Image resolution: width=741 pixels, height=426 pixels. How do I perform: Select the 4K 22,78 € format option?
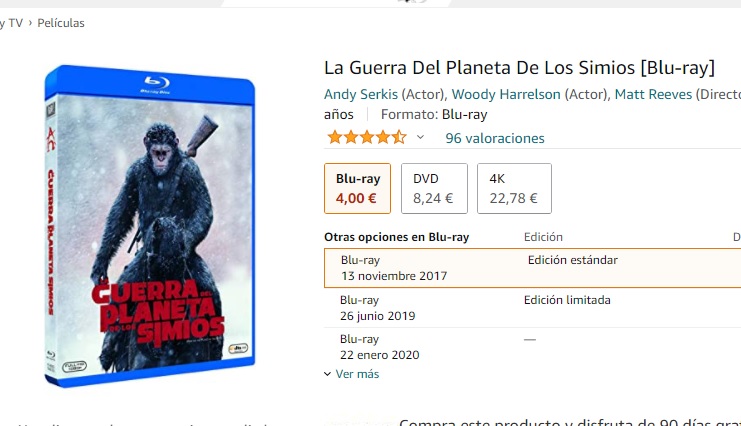514,188
